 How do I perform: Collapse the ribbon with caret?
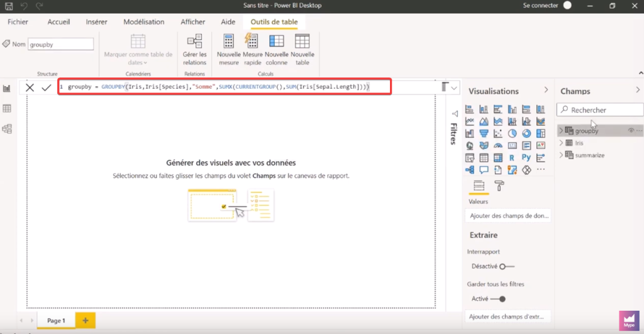coord(641,73)
